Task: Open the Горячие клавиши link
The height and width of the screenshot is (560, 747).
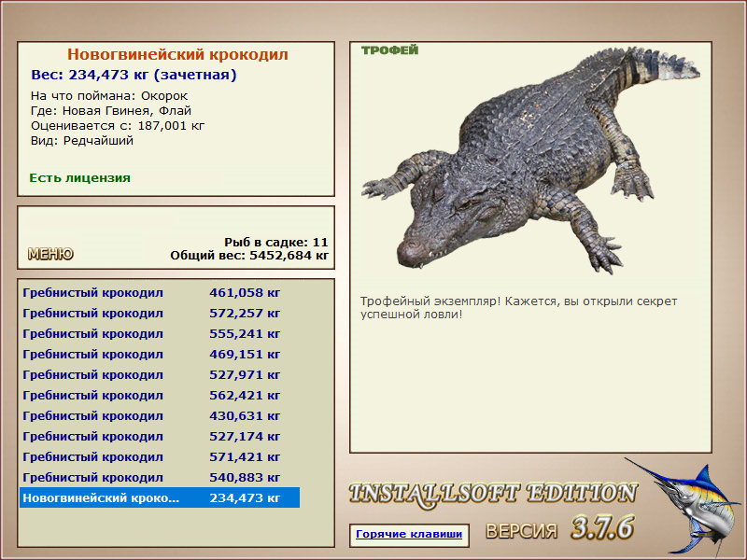Action: click(409, 534)
